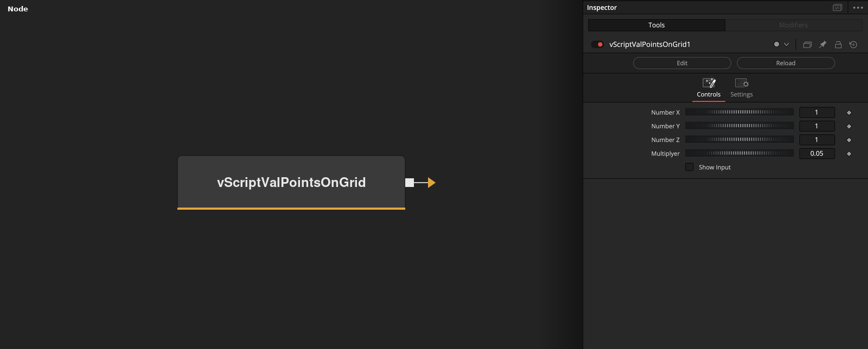868x349 pixels.
Task: Click the Reload button
Action: (786, 63)
